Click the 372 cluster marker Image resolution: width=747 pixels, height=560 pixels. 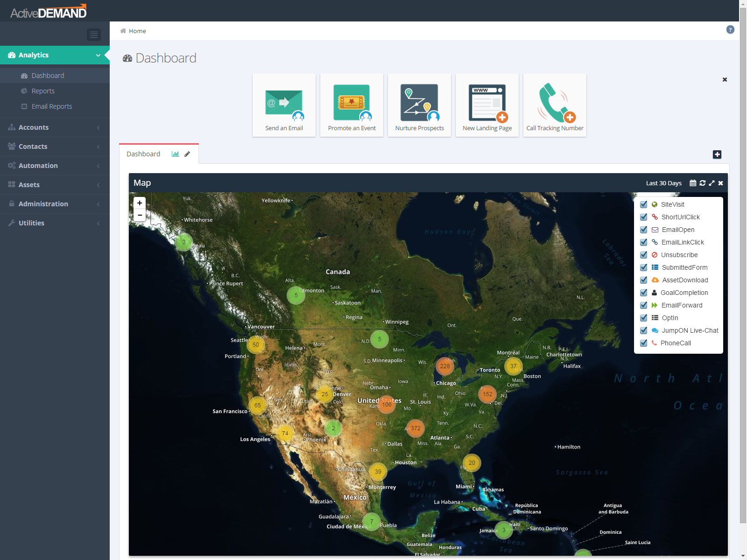click(x=416, y=428)
